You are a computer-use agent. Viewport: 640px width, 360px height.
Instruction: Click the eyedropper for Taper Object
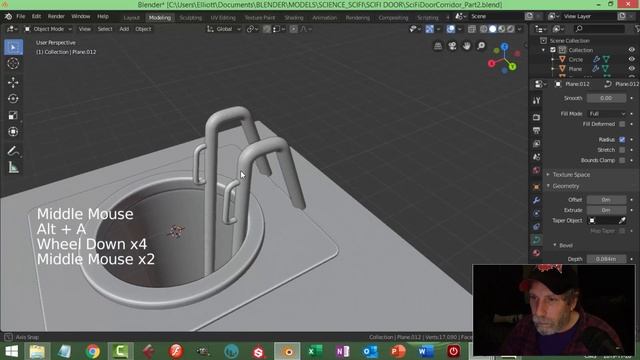(622, 220)
